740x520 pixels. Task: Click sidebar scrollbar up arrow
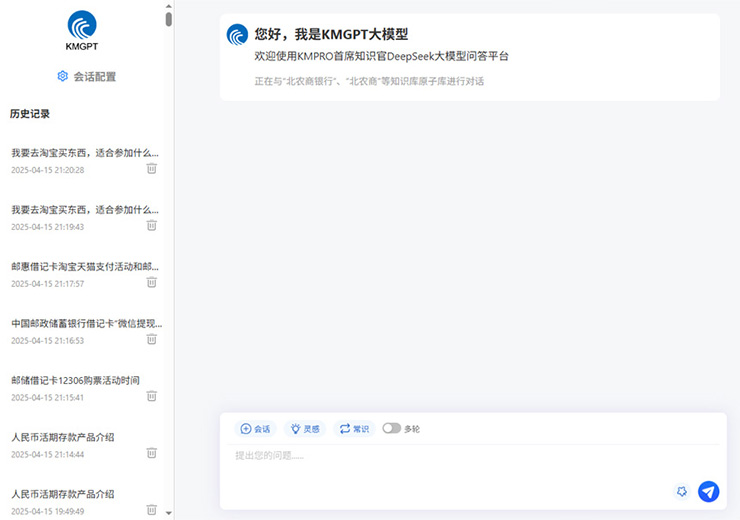pos(168,6)
